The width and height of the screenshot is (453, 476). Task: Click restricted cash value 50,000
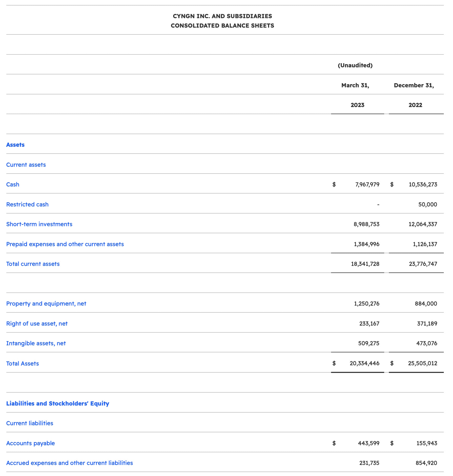[x=428, y=205]
